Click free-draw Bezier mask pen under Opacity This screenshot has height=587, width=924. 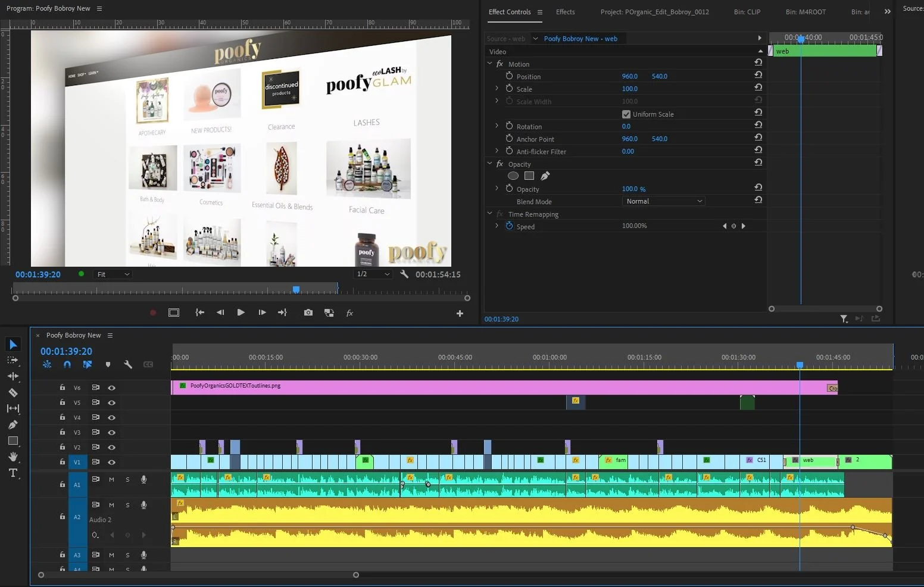click(x=545, y=176)
